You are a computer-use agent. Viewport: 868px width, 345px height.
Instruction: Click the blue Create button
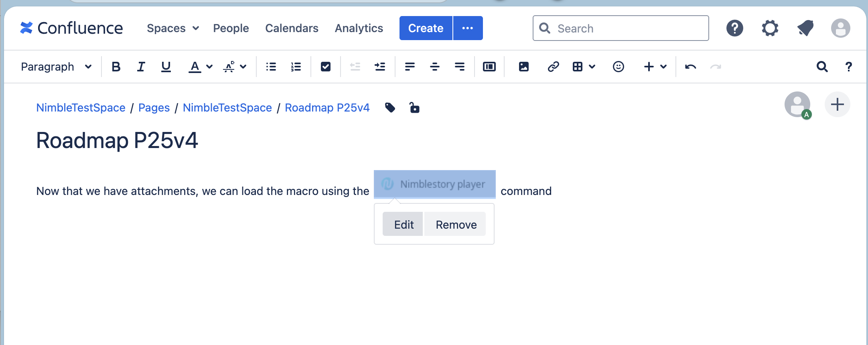pos(426,28)
